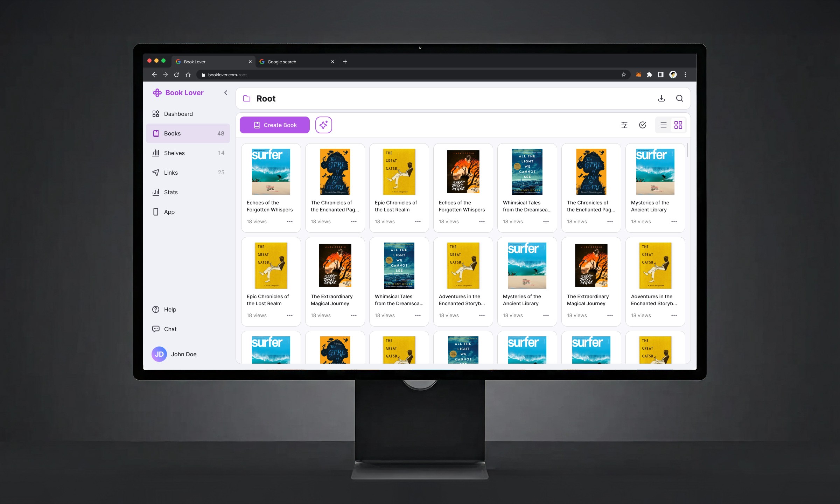840x504 pixels.
Task: Open the filter settings sliders icon
Action: coord(624,125)
